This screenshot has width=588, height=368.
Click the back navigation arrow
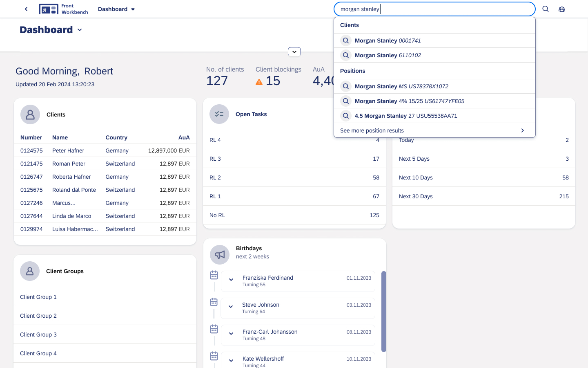[26, 9]
